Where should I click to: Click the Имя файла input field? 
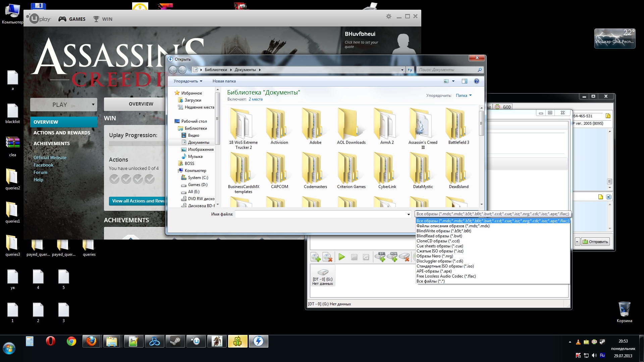(x=320, y=214)
